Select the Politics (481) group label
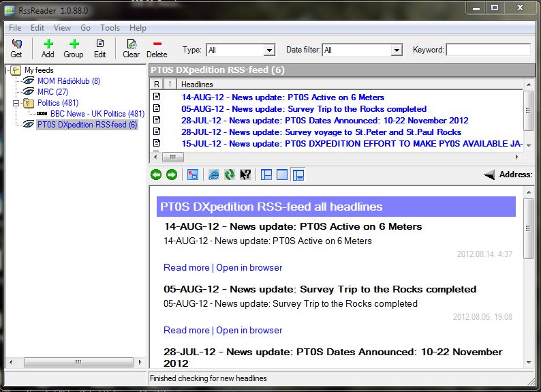 pyautogui.click(x=58, y=103)
